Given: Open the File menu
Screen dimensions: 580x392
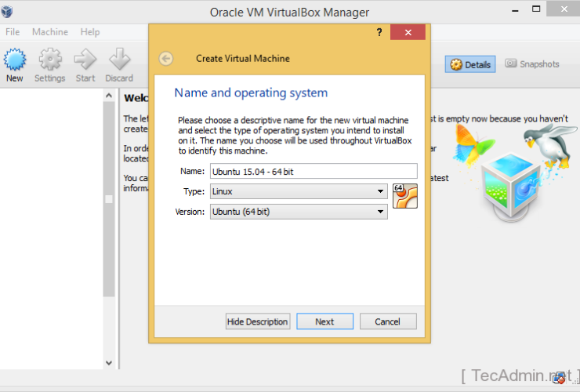Looking at the screenshot, I should pos(13,32).
